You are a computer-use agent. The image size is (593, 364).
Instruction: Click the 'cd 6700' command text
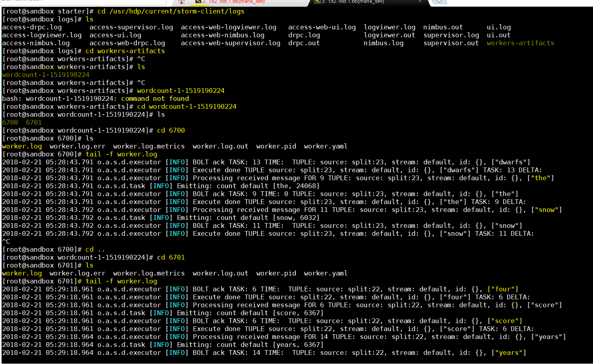pyautogui.click(x=171, y=131)
